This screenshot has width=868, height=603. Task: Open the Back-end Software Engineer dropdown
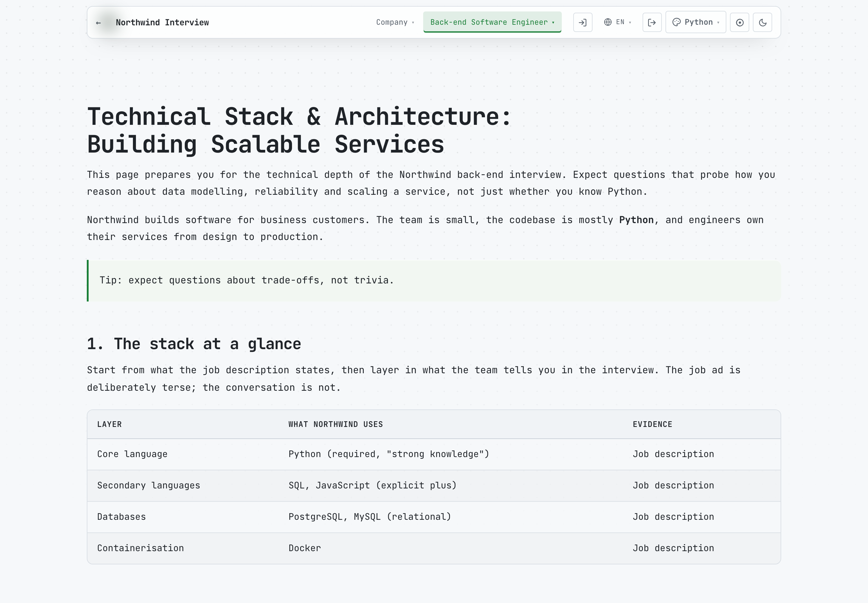point(492,22)
